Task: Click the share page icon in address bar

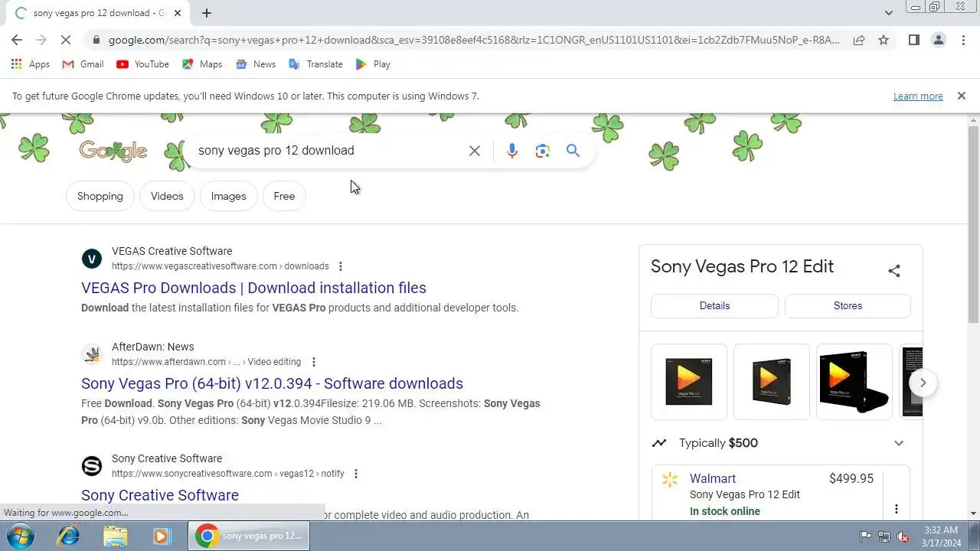Action: 859,40
